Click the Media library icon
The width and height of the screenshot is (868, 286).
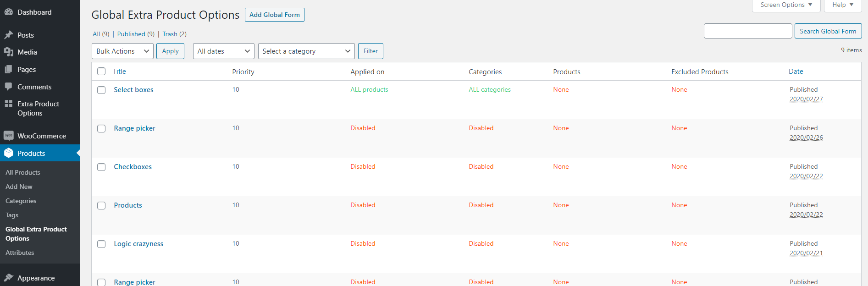[8, 52]
